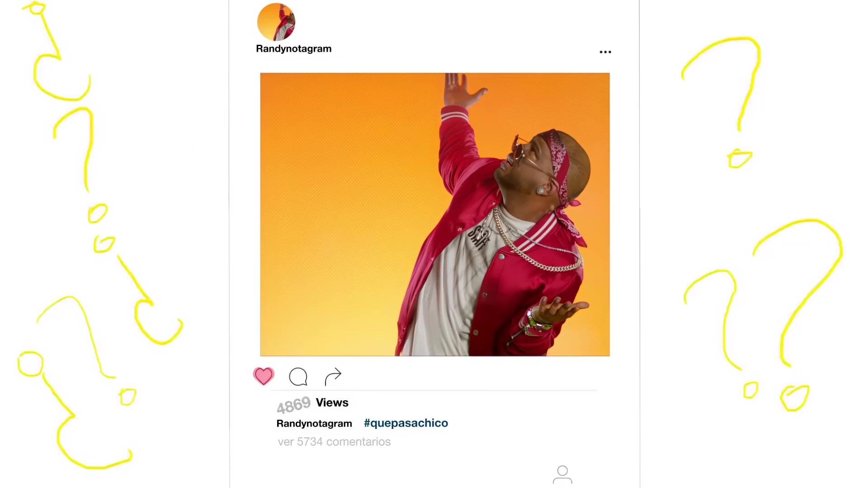Click the round Randynotagram profile avatar
Viewport: 868px width, 488px height.
(x=276, y=22)
